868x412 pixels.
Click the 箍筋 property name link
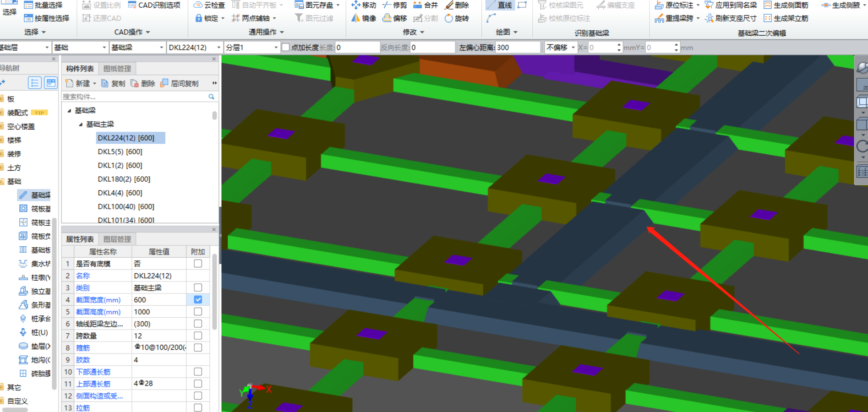pyautogui.click(x=83, y=348)
